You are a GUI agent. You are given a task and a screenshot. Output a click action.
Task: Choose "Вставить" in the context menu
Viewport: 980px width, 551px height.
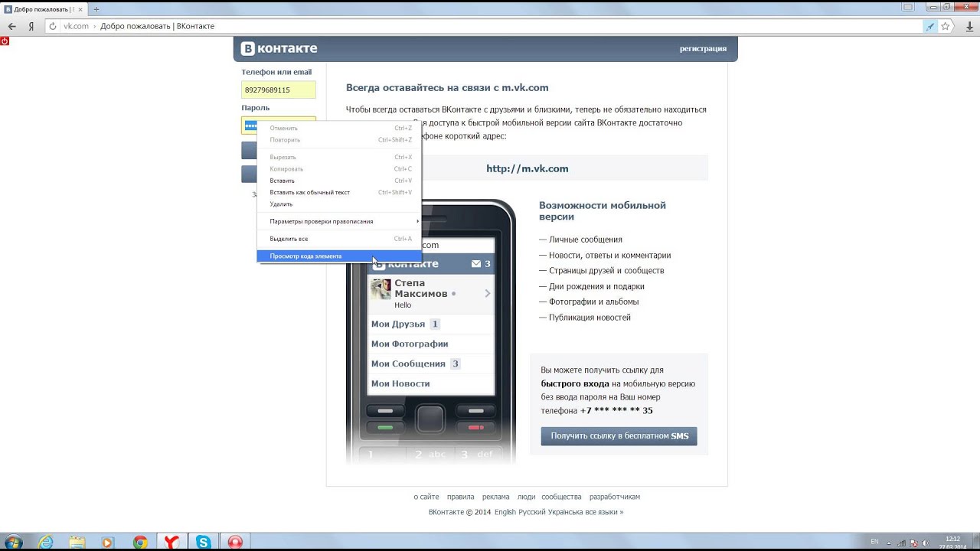click(x=340, y=181)
